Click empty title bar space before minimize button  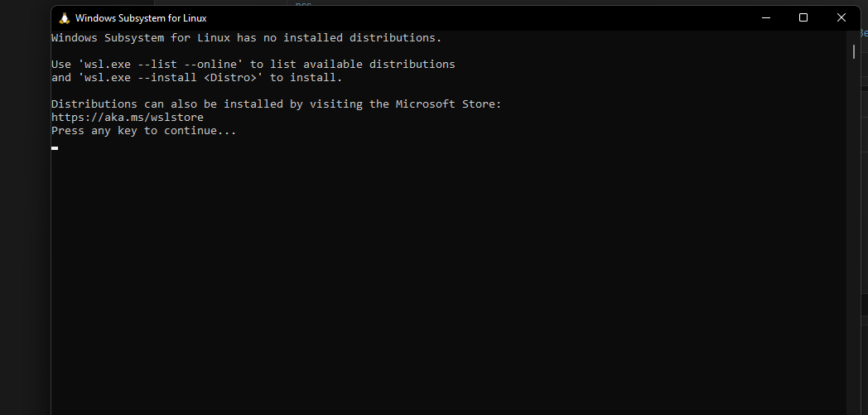point(497,17)
